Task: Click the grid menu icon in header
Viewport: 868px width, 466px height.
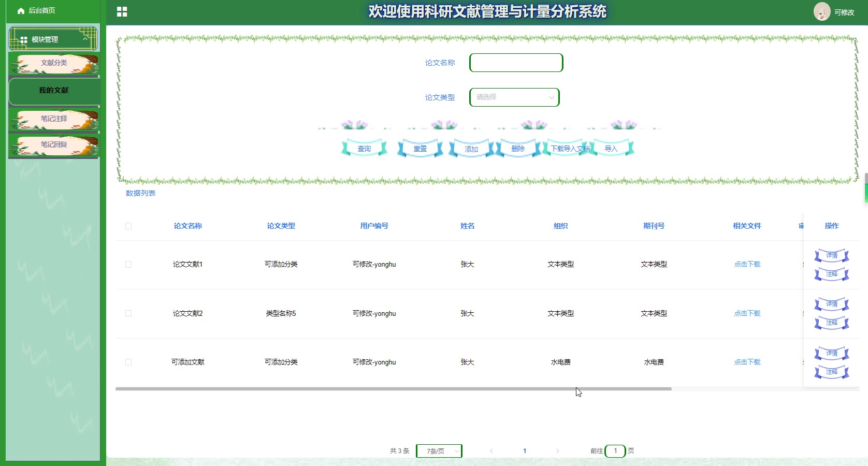Action: (122, 12)
